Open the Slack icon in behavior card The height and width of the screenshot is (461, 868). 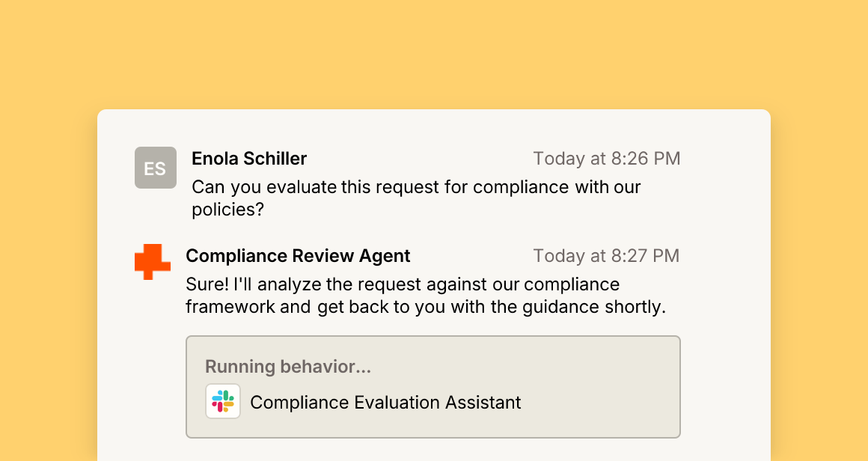click(223, 401)
